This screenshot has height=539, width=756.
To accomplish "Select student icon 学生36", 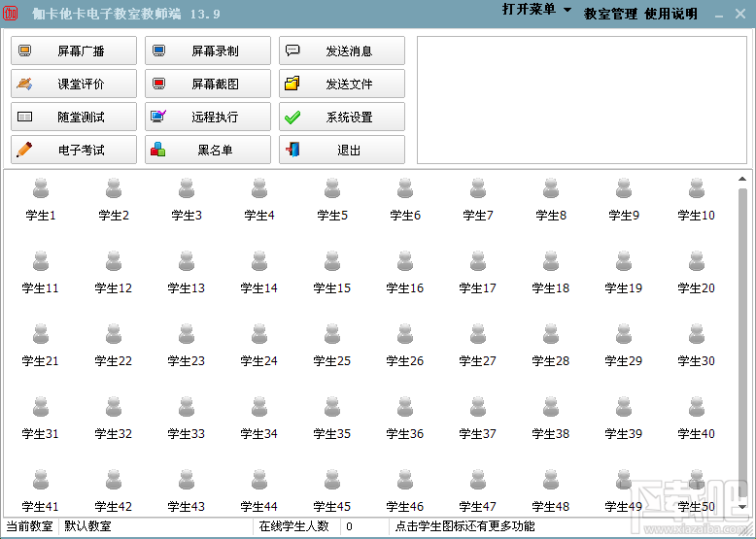I will click(405, 407).
